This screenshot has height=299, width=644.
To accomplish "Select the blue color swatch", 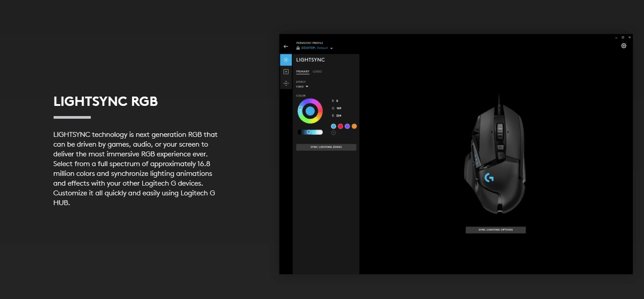I will [x=334, y=126].
